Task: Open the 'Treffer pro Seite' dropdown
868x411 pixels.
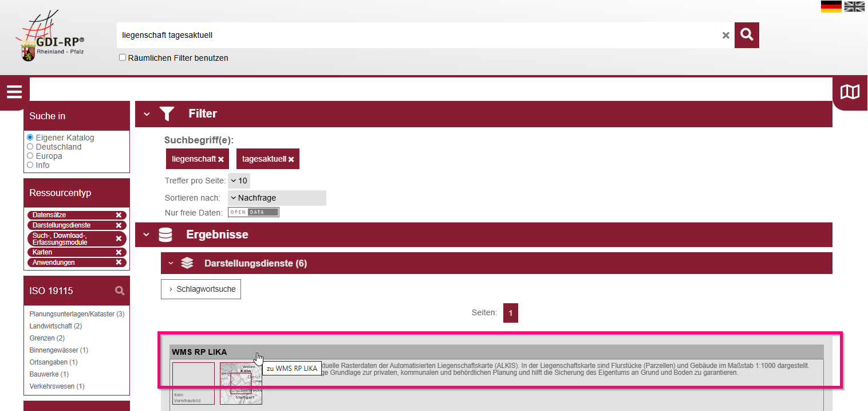Action: 239,181
